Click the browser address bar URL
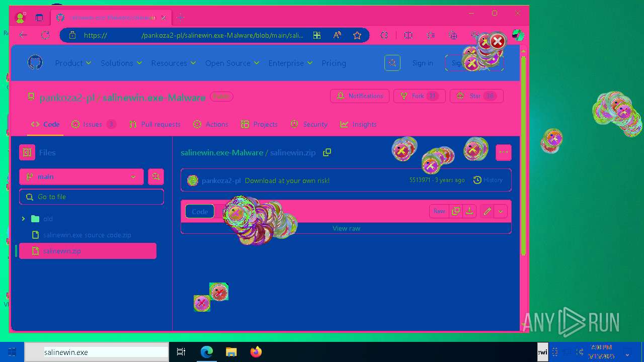This screenshot has width=644, height=362. [194, 35]
